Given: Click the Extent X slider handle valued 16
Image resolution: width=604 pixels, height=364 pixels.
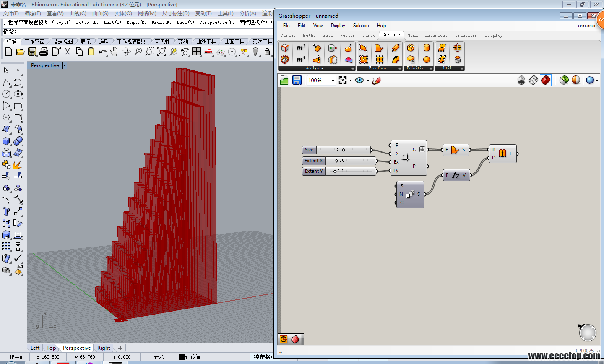Looking at the screenshot, I should point(336,161).
